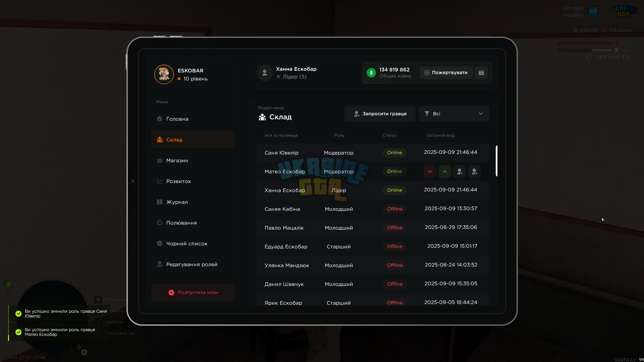Image resolution: width=644 pixels, height=362 pixels.
Task: Select the Саняя Кабіна name cell
Action: [x=282, y=209]
